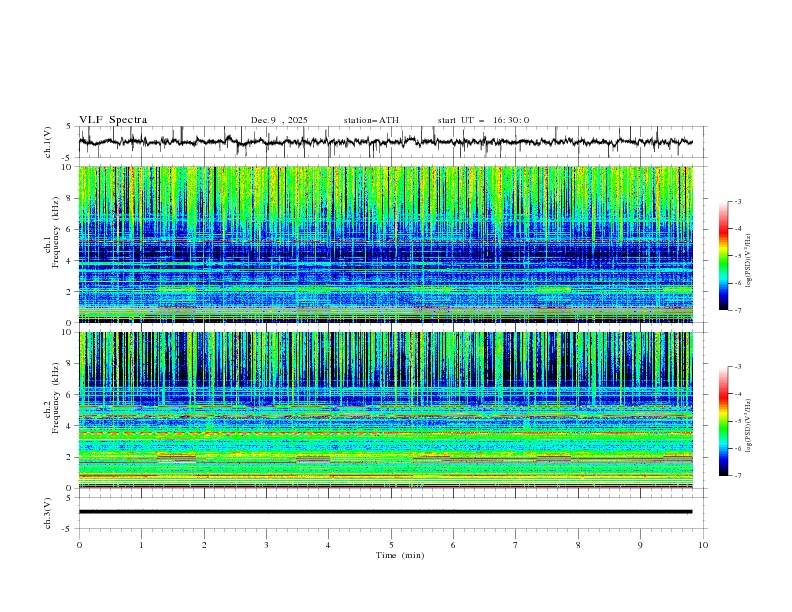Click the -7 value on lower color bar
The width and height of the screenshot is (792, 612).
point(737,476)
